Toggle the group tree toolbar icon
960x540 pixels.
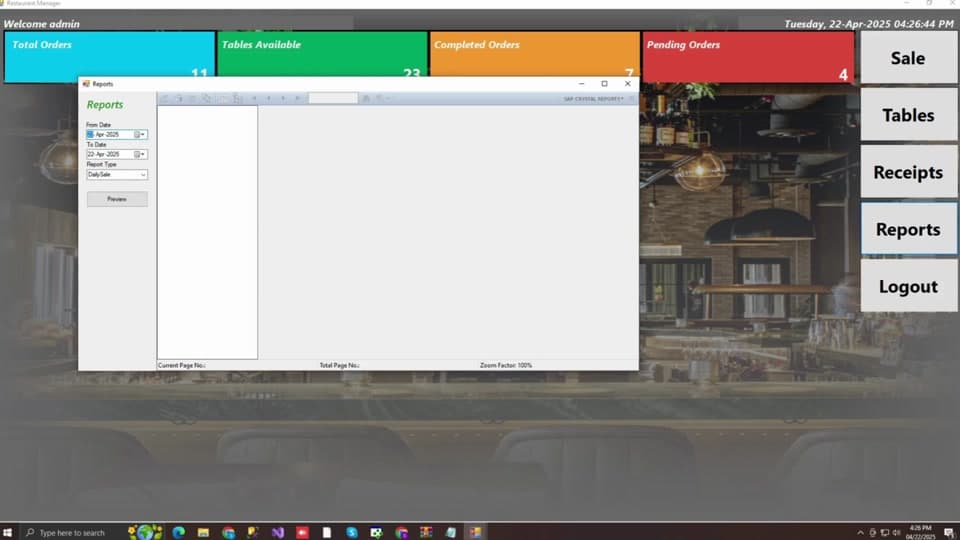[x=237, y=98]
